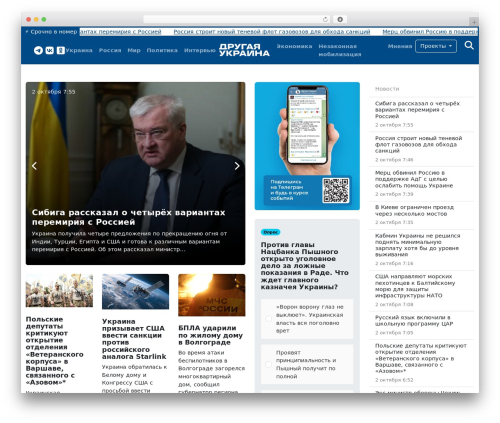Click the МЧС России fire thumbnail

tap(212, 295)
